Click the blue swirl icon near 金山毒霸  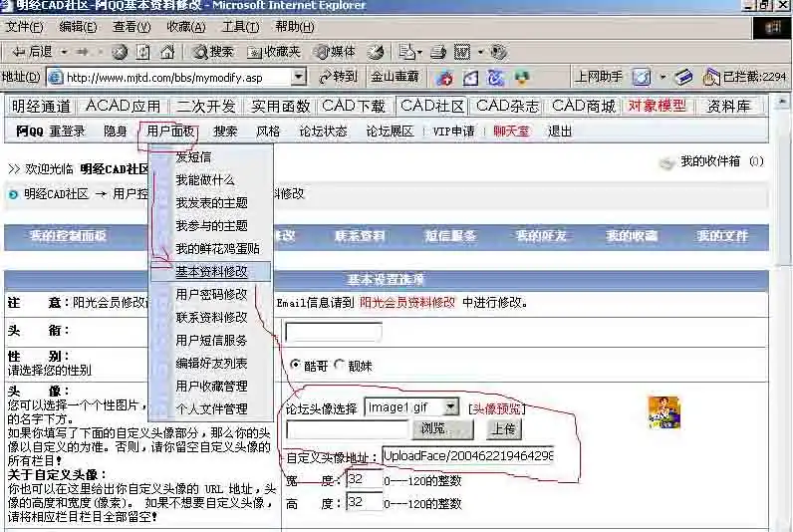pyautogui.click(x=496, y=78)
